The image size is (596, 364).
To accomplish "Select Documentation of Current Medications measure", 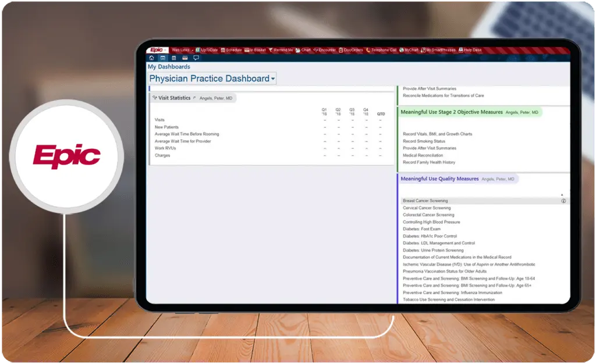I will [457, 257].
